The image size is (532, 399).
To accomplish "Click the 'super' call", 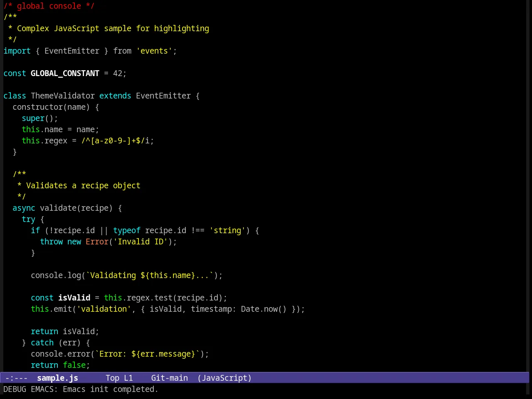I will point(33,118).
